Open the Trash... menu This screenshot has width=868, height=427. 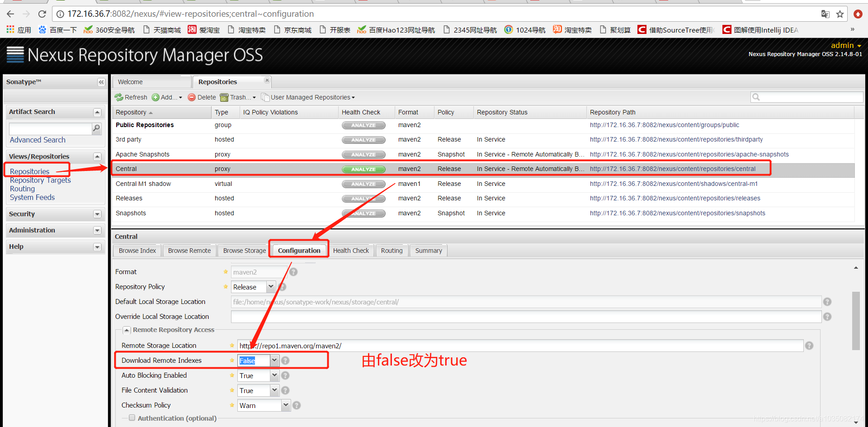pyautogui.click(x=238, y=97)
